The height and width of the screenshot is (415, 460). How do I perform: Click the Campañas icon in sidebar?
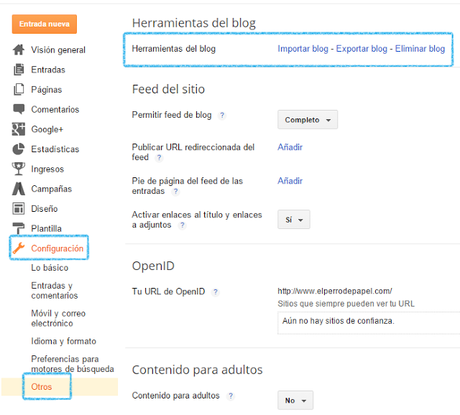[19, 189]
